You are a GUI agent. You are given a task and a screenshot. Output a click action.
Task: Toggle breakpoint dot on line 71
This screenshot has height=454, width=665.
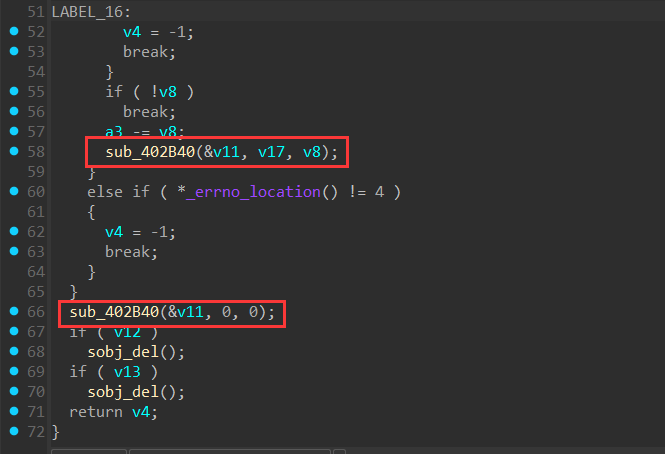(14, 411)
